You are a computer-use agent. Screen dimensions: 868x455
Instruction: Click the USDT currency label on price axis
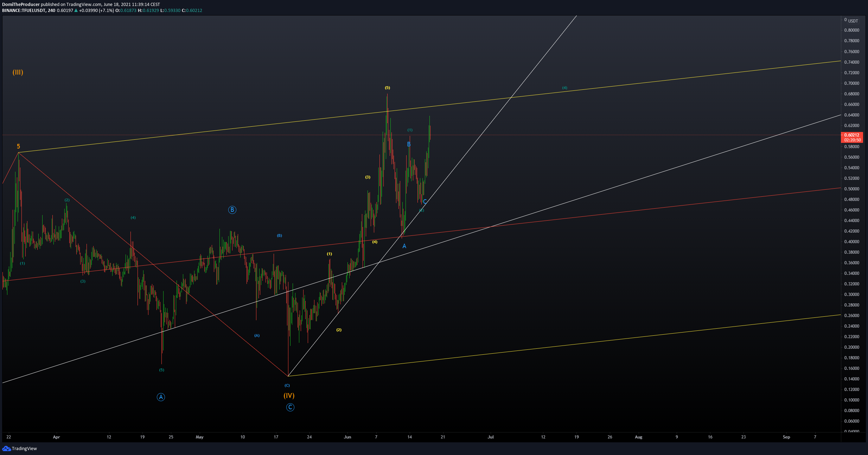click(x=853, y=21)
